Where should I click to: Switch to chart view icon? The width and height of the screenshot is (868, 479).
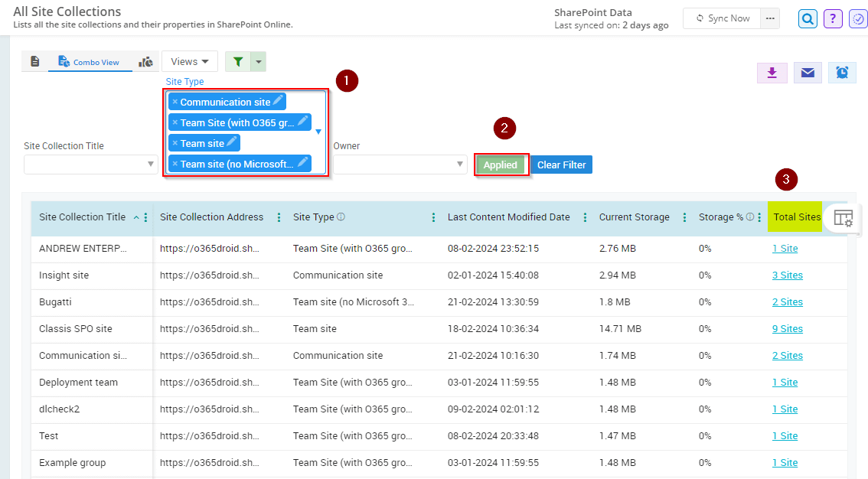pos(145,60)
